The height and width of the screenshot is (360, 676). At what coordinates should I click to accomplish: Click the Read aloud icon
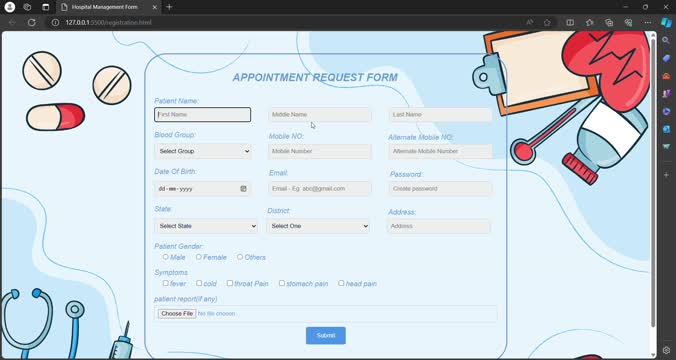pyautogui.click(x=529, y=22)
